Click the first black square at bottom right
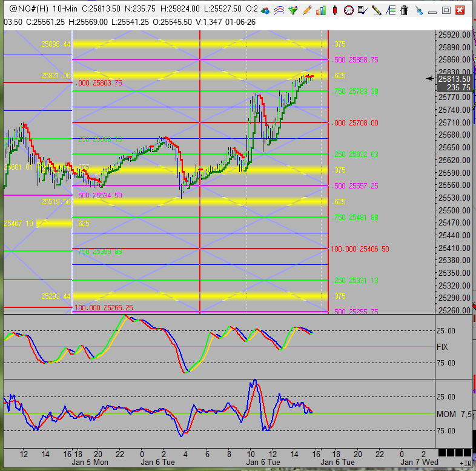The height and width of the screenshot is (471, 476). click(x=441, y=453)
